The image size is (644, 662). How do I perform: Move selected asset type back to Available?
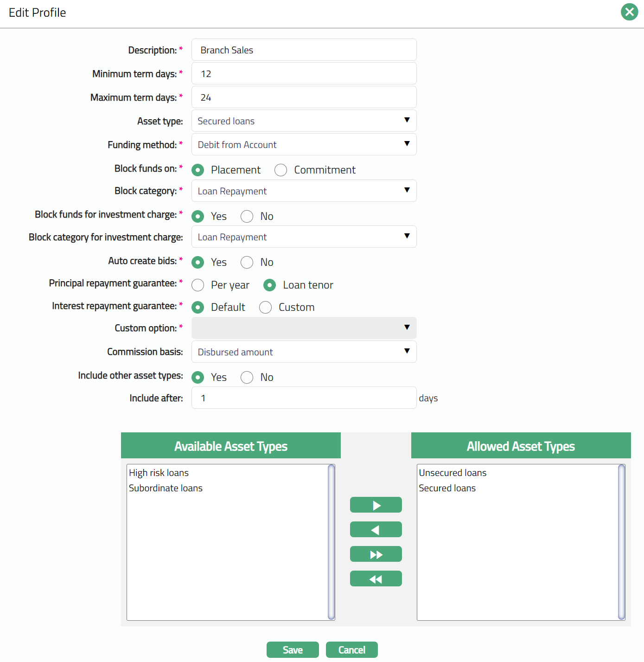[x=376, y=529]
